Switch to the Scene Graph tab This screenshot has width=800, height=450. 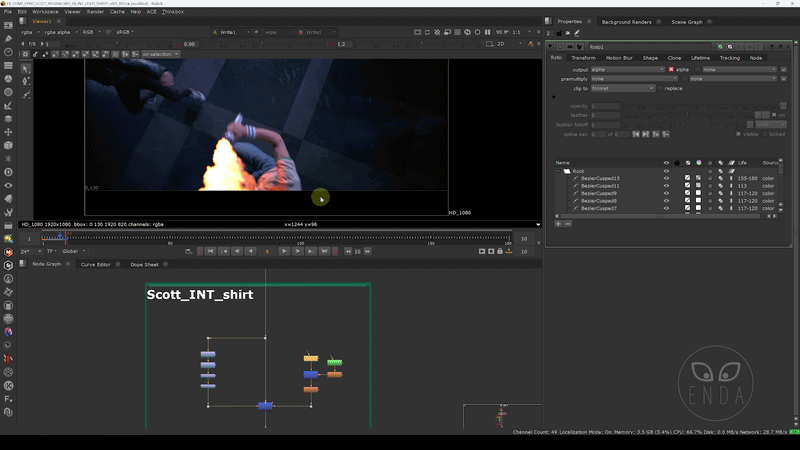pos(687,22)
